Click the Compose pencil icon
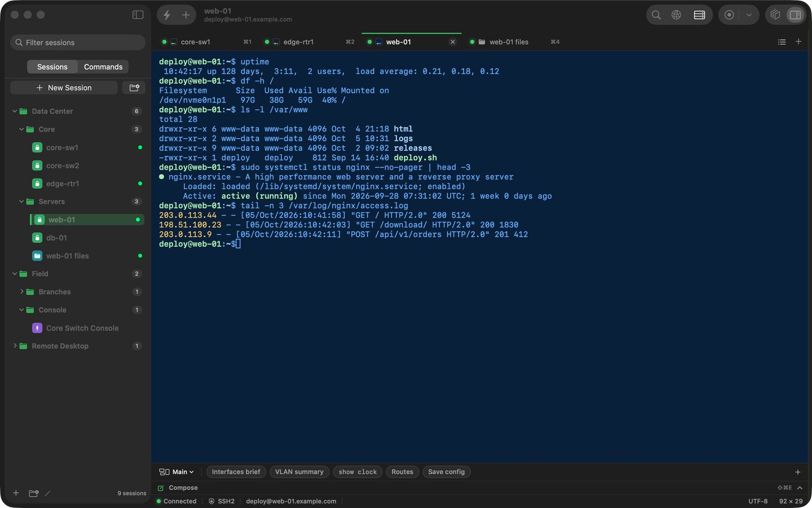812x508 pixels. coord(161,488)
